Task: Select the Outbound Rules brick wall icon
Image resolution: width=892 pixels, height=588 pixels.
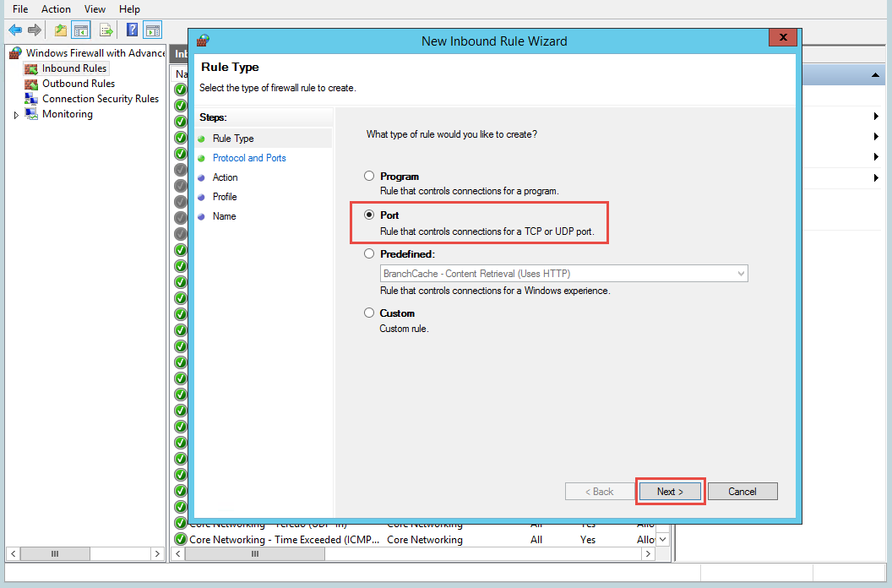Action: (30, 84)
